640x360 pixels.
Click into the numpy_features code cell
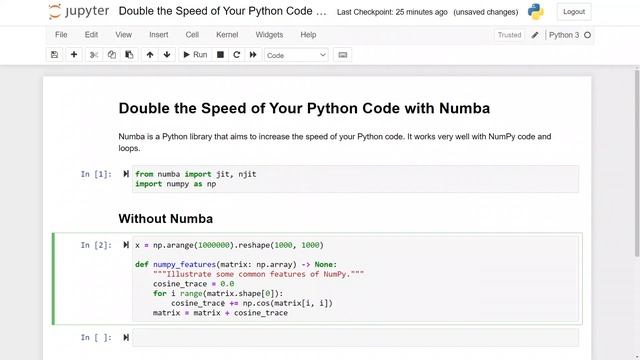[x=355, y=279]
